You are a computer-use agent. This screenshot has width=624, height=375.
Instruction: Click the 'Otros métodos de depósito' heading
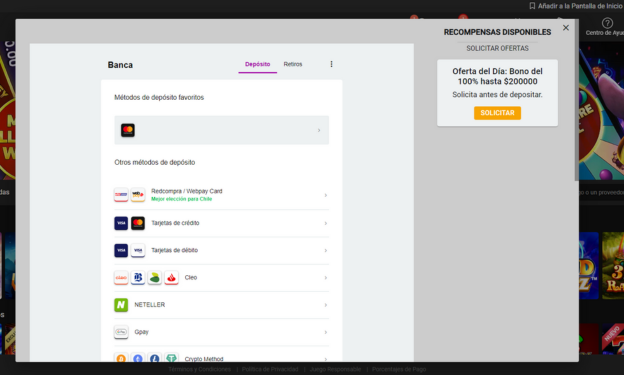tap(154, 162)
